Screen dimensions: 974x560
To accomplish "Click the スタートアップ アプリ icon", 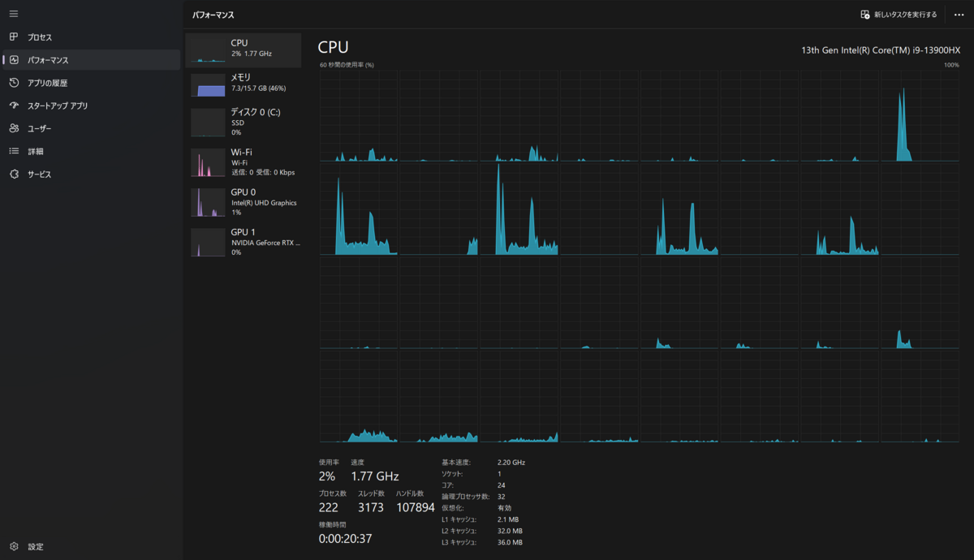I will 14,106.
